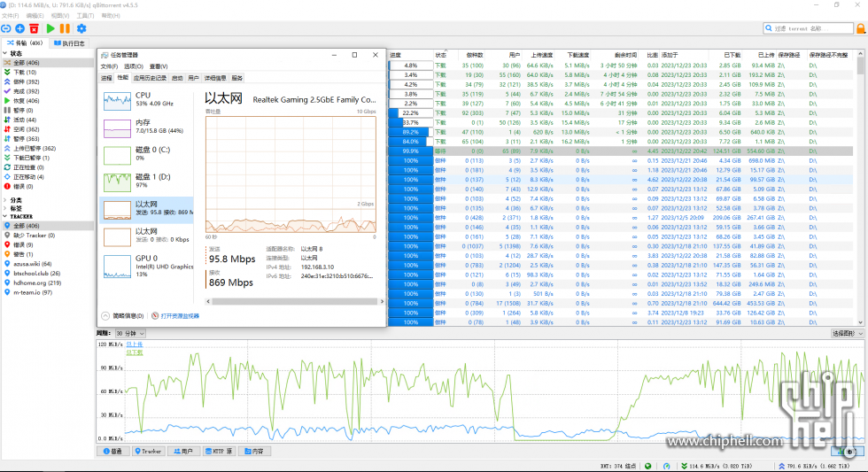Screen dimensions: 868x472
Task: Switch to Task Manager 应用历史记录 tab
Action: pyautogui.click(x=150, y=78)
